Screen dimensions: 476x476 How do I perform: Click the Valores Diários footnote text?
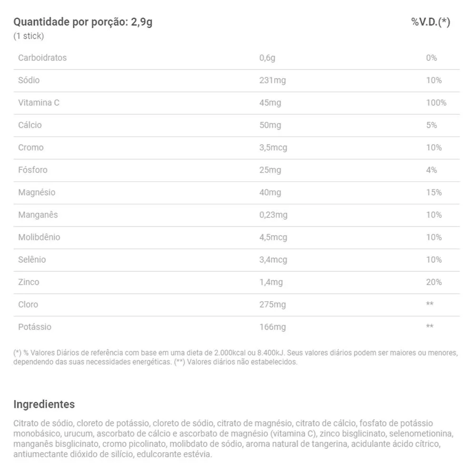[236, 357]
